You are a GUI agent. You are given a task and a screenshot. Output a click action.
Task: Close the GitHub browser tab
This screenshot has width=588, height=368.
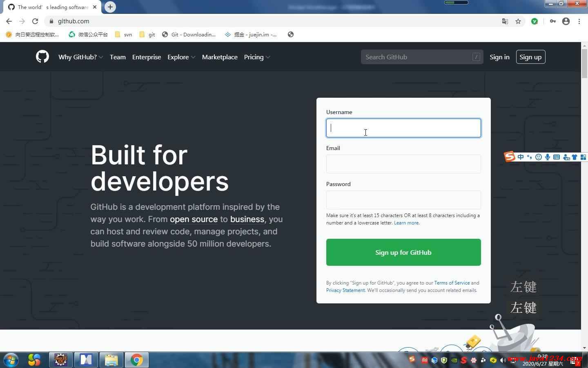[94, 7]
